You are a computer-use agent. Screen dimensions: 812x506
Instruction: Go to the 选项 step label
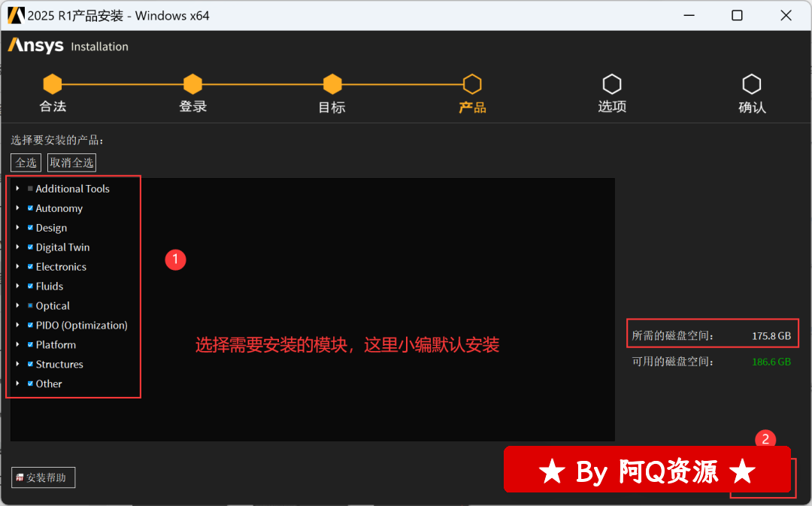pyautogui.click(x=612, y=107)
